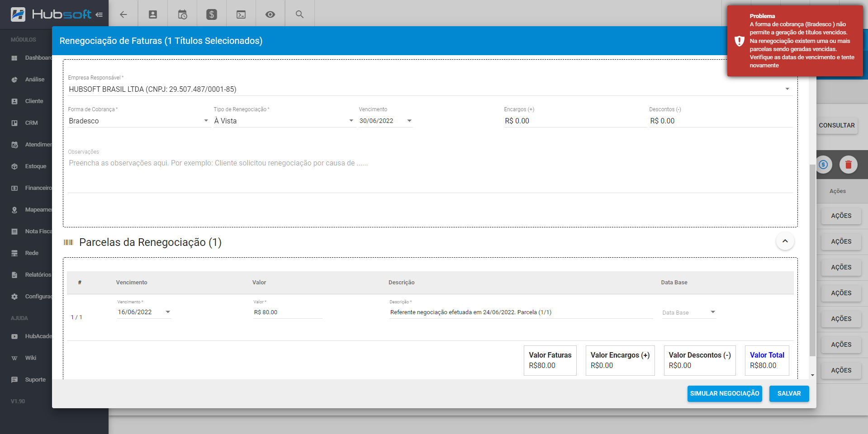Screen dimensions: 868x434
Task: Click the Hubsoft logo icon
Action: 18,14
